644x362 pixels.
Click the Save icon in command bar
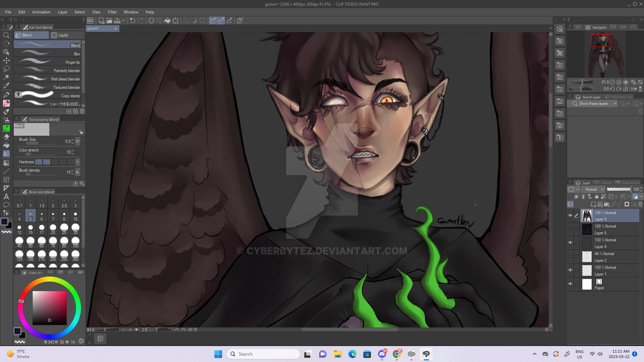pyautogui.click(x=117, y=21)
